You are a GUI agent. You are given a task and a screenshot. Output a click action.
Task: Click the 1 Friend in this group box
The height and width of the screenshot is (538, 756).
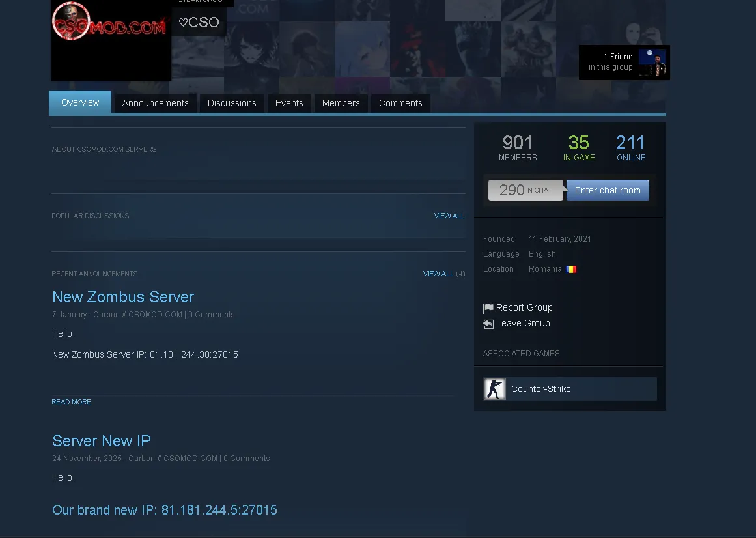coord(624,63)
